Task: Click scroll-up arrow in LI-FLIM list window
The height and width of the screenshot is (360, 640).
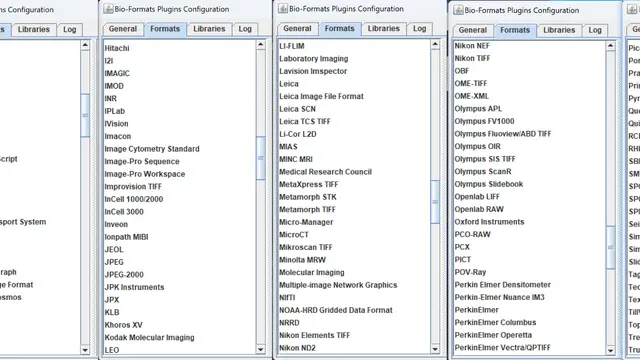Action: 435,44
